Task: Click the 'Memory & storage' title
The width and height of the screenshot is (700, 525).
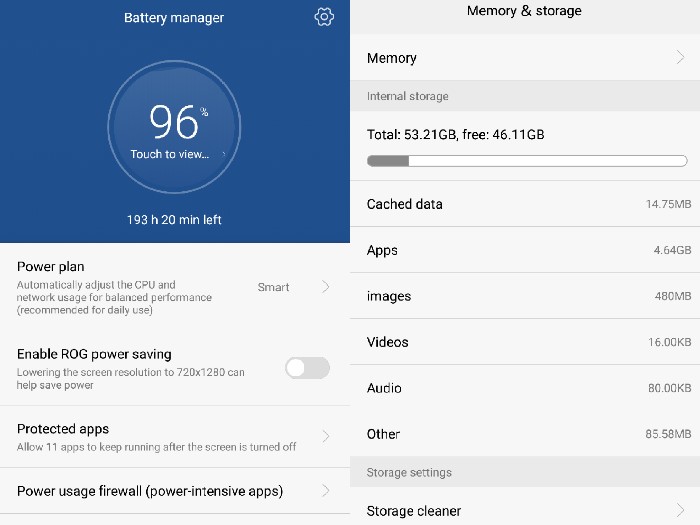Action: (524, 10)
